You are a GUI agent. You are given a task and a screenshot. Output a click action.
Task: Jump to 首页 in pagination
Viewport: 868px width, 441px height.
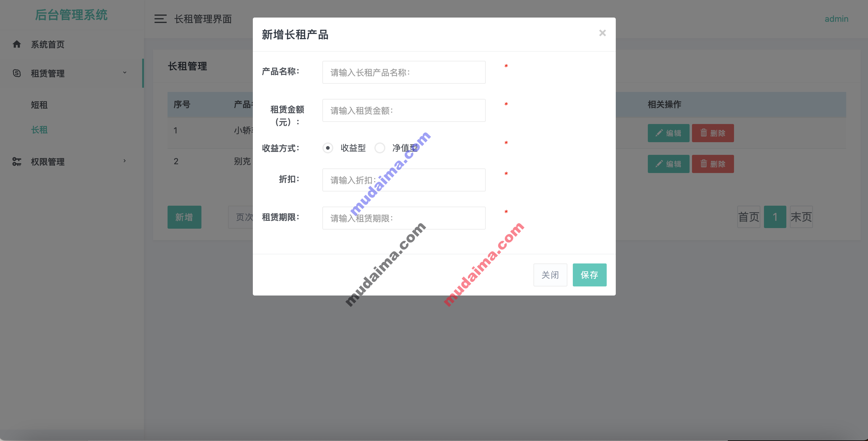pyautogui.click(x=749, y=217)
